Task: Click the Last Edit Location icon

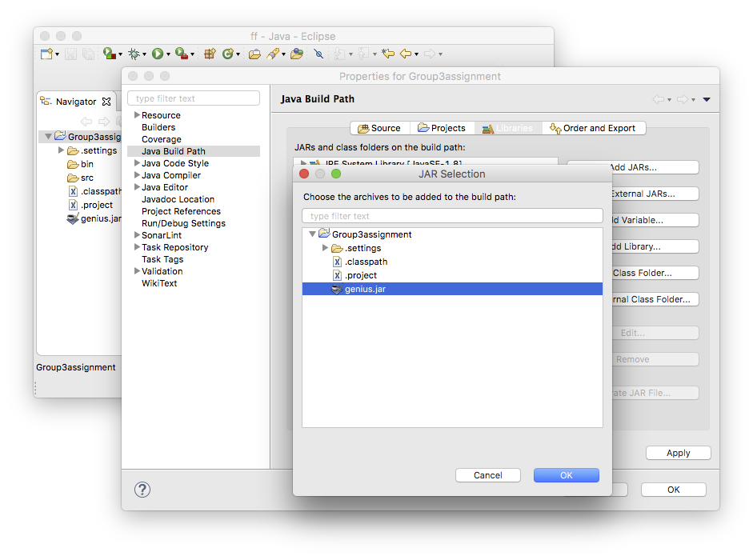Action: click(388, 54)
